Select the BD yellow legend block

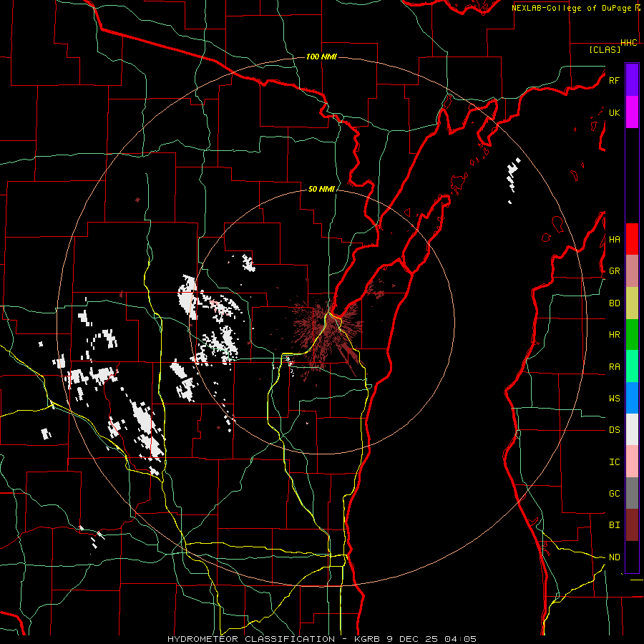[x=632, y=303]
